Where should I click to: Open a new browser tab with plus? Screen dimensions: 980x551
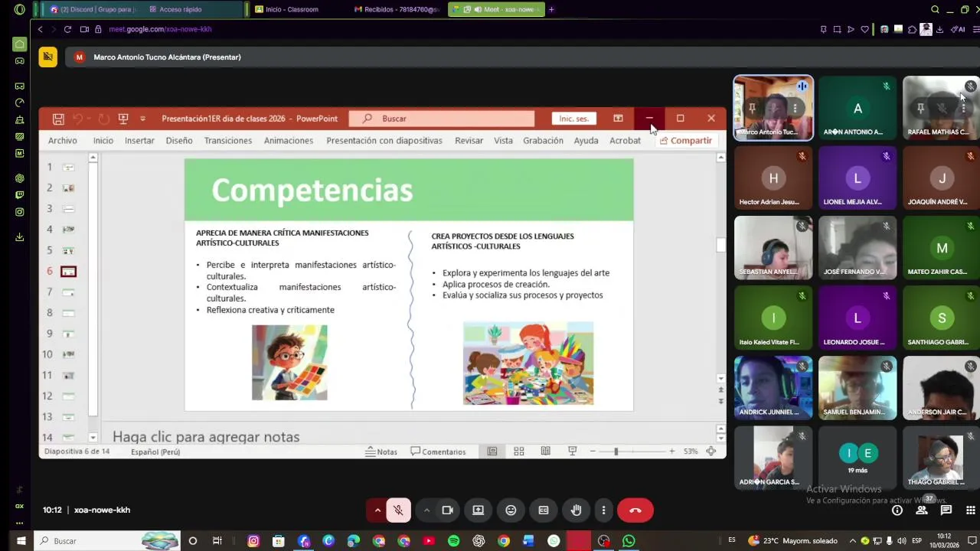point(551,9)
